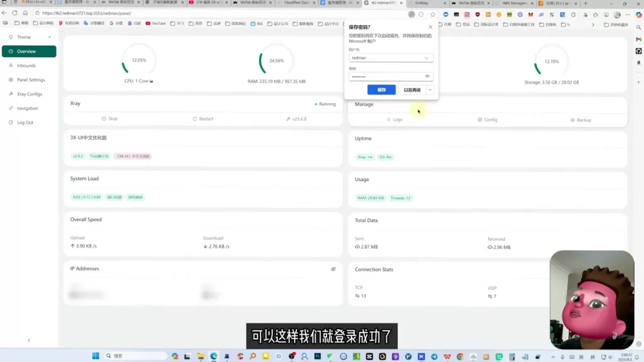Expand the arrow next to the 以后再说 button
The width and height of the screenshot is (644, 362).
pyautogui.click(x=430, y=90)
